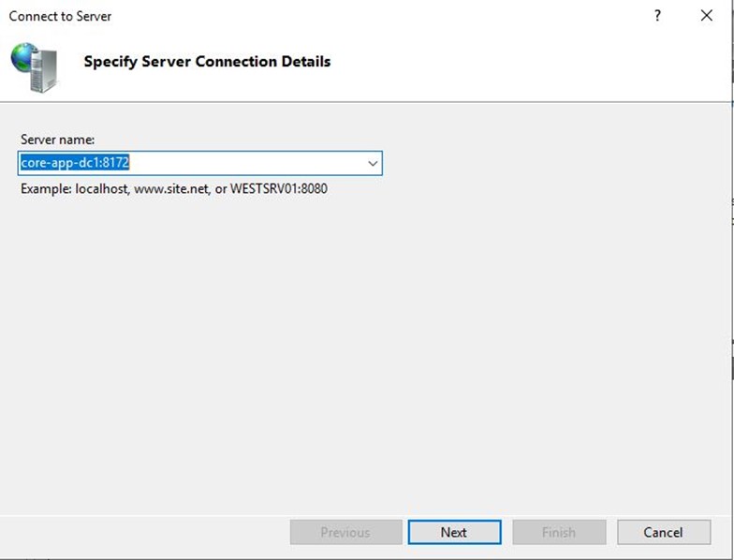This screenshot has width=734, height=560.
Task: Open the help question mark button
Action: coord(657,16)
